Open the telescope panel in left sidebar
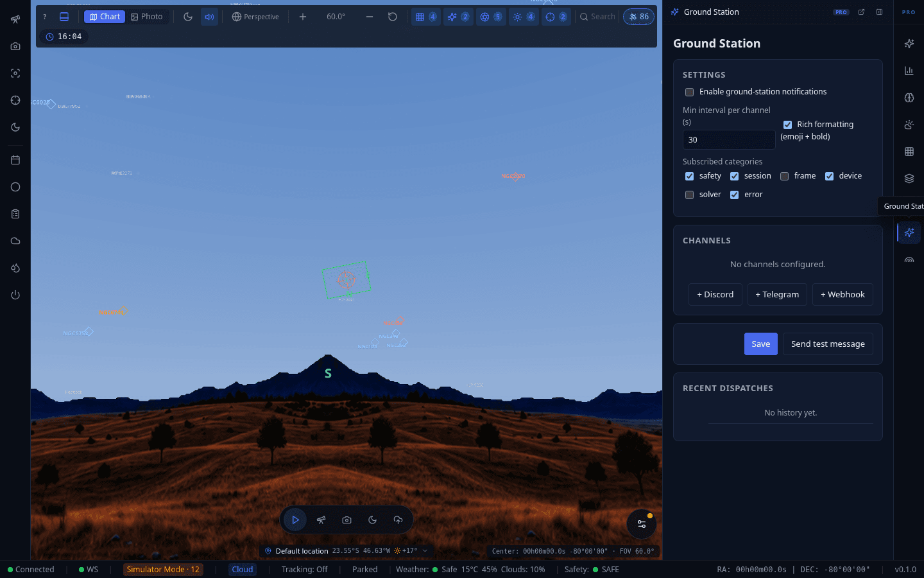This screenshot has width=924, height=578. point(15,19)
